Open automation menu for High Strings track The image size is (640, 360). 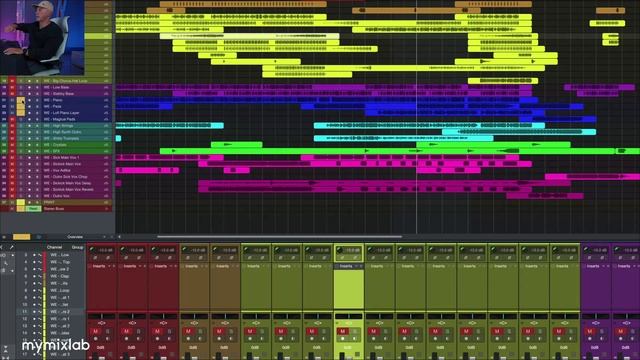click(106, 126)
